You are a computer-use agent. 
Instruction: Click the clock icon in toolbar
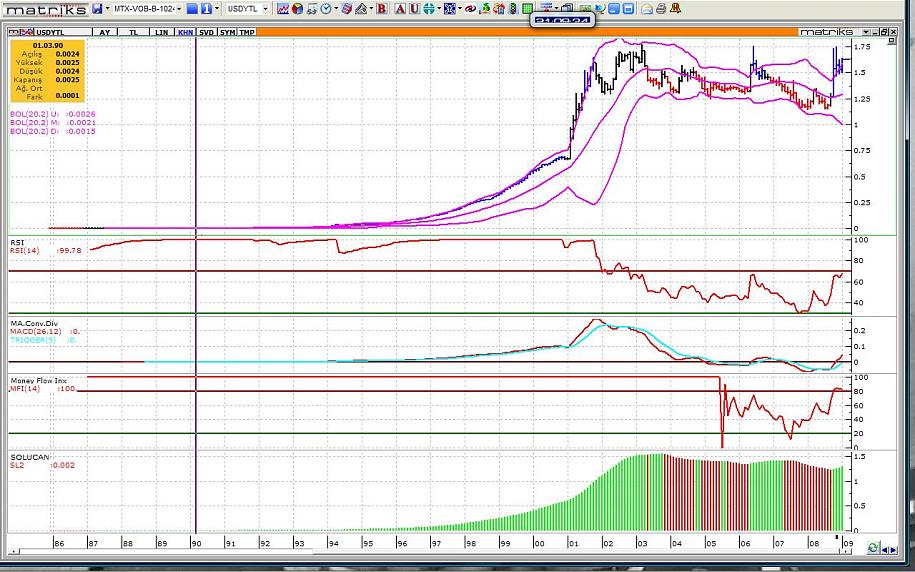click(326, 9)
